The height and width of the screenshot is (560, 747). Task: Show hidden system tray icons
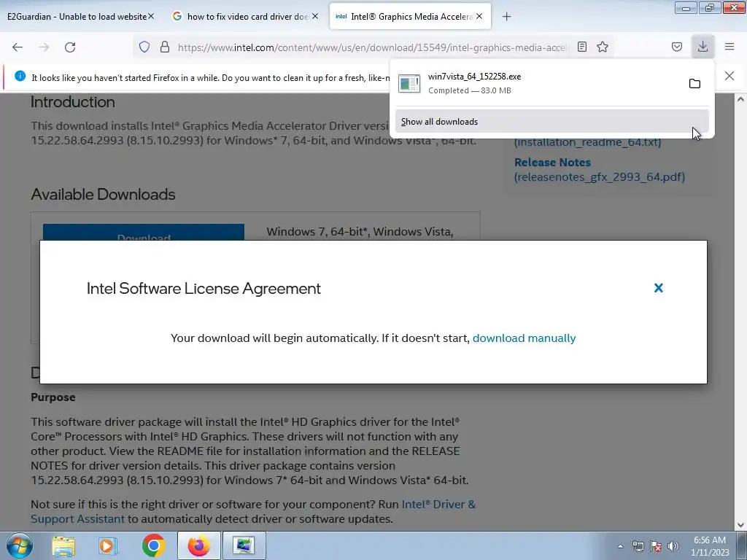coord(620,546)
